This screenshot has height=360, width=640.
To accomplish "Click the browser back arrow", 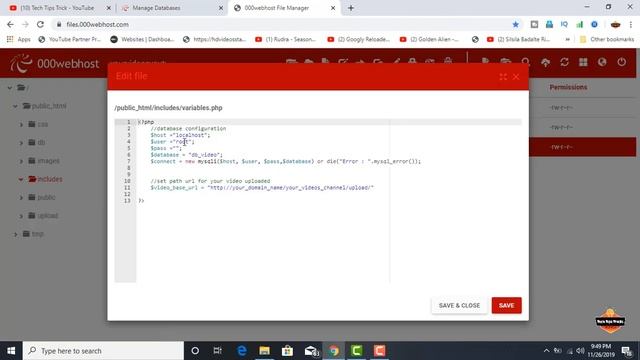I will coord(10,24).
